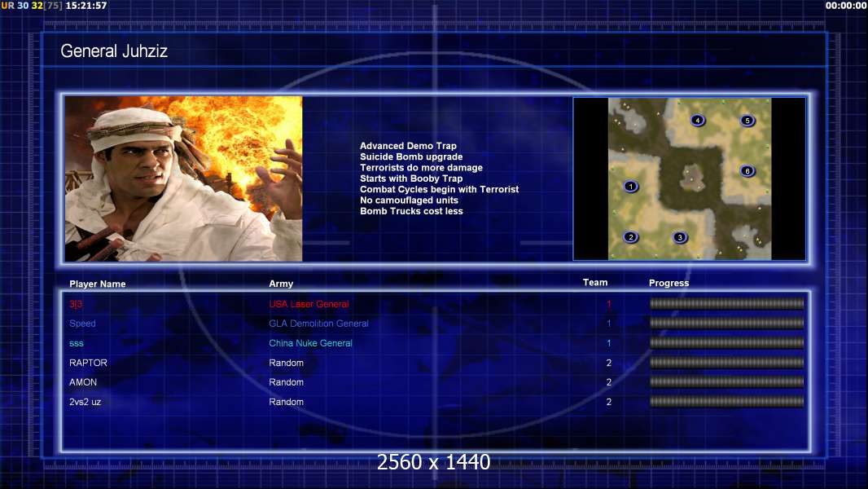
Task: Click 'Combat Cycles begin with Terrorist' text
Action: coord(440,189)
